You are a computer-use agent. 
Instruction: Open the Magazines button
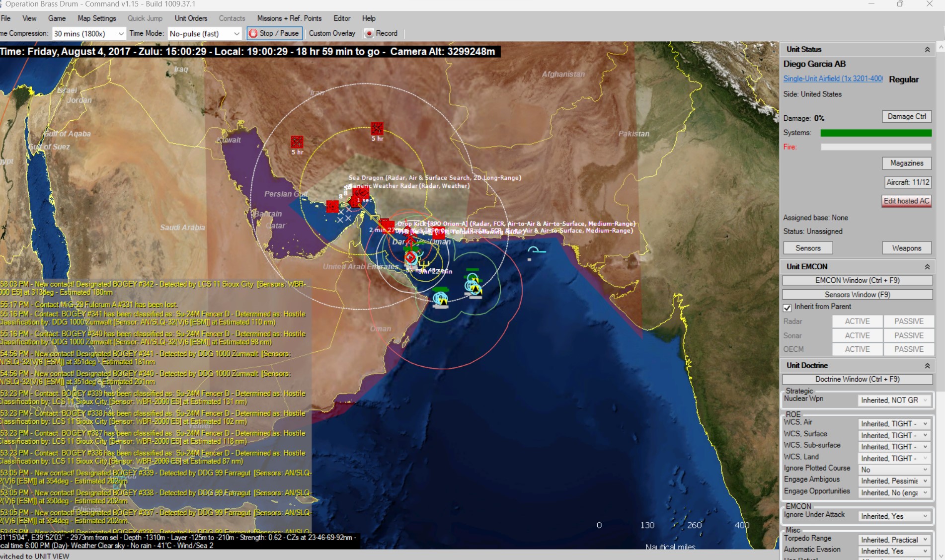click(x=907, y=163)
